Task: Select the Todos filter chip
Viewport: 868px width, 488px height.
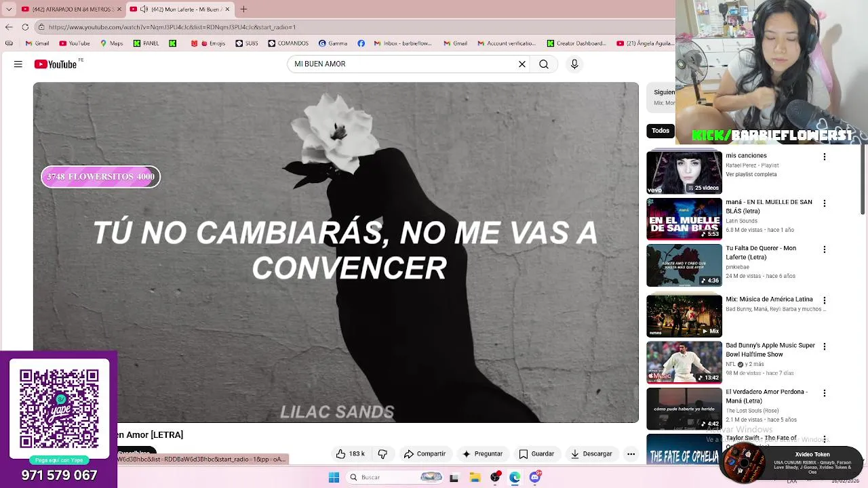Action: pos(660,131)
